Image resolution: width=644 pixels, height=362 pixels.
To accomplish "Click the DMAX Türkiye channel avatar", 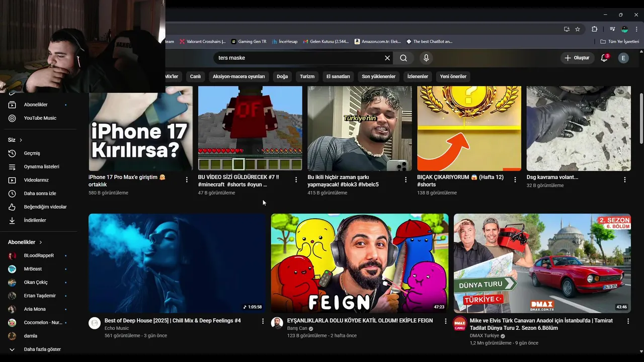I will pos(460,323).
